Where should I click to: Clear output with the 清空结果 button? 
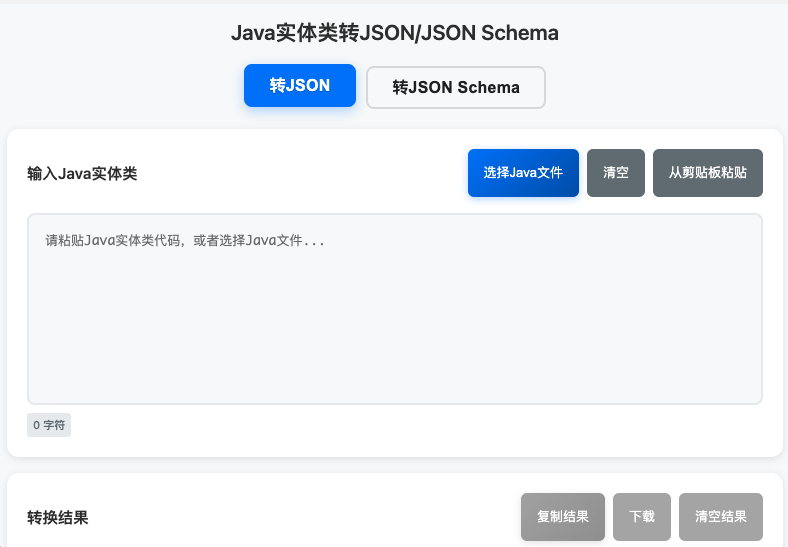(x=721, y=517)
